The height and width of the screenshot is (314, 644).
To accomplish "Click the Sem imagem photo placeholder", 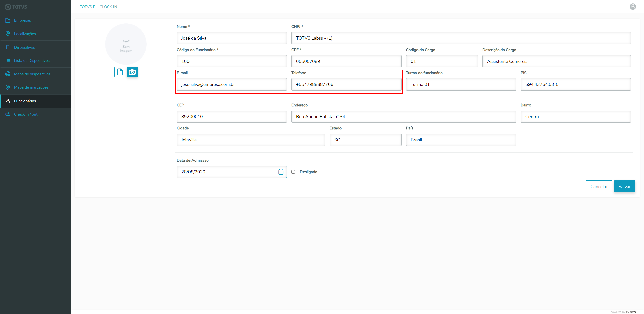I will [x=126, y=44].
